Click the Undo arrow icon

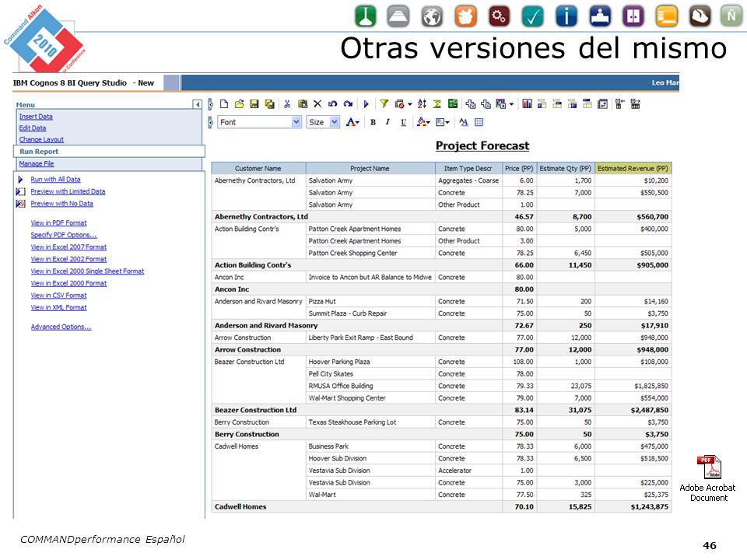pyautogui.click(x=332, y=103)
